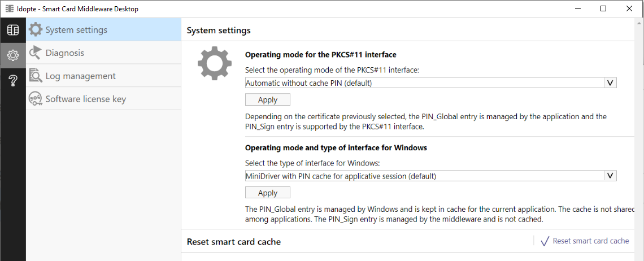Screen dimensions: 644x261
Task: Apply the Windows interface type setting
Action: 268,192
